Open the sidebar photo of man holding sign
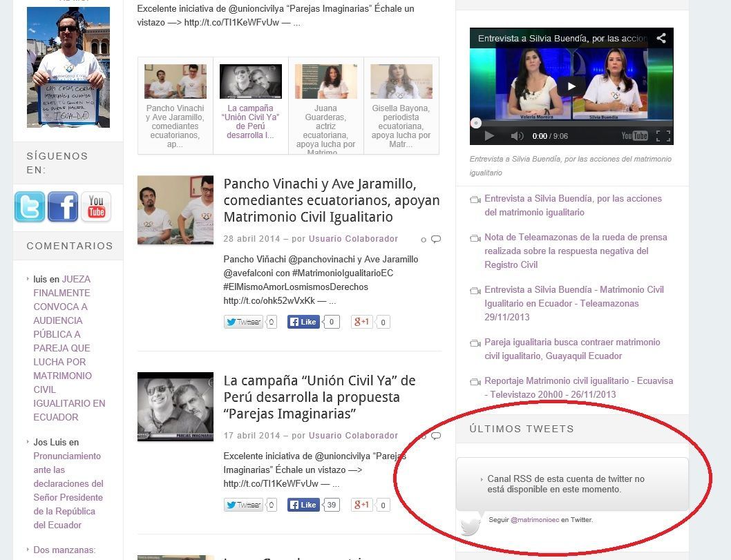This screenshot has height=560, width=731. point(68,67)
